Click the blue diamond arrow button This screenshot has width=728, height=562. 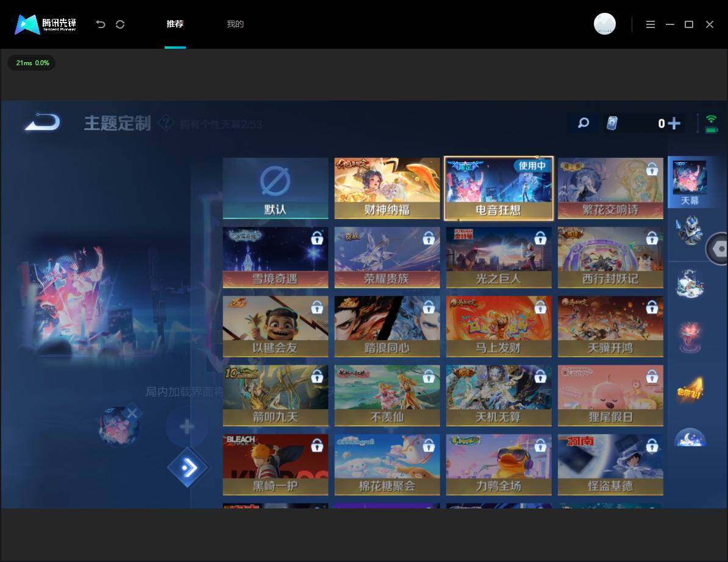[x=188, y=468]
